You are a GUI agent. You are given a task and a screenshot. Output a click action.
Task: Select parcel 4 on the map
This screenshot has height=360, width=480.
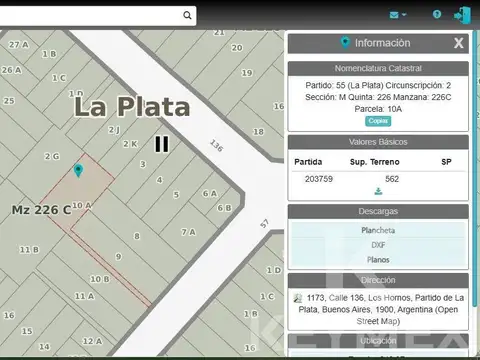160,180
